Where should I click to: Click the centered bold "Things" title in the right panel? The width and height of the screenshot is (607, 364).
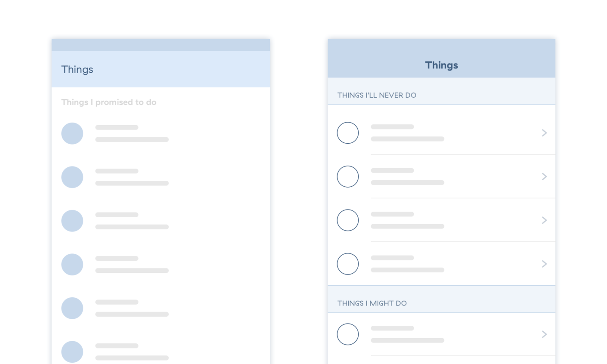[x=441, y=65]
